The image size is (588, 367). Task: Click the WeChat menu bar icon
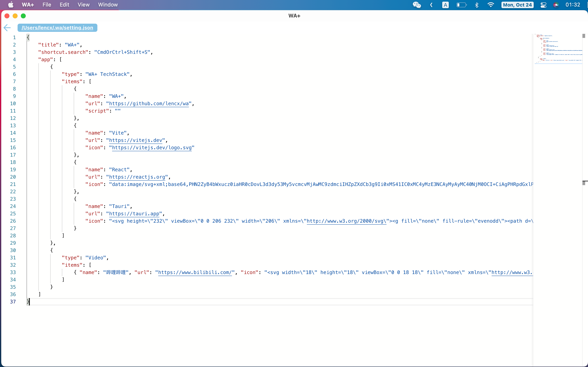coord(417,5)
